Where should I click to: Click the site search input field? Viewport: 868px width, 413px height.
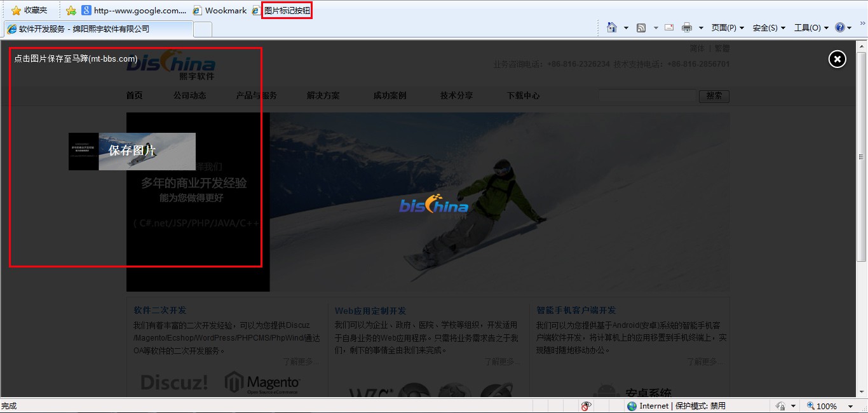(x=647, y=96)
